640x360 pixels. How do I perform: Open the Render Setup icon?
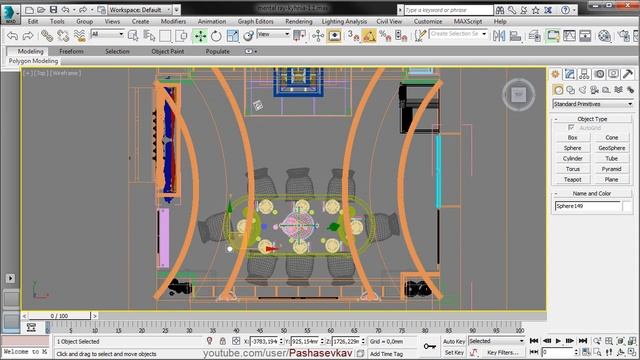click(624, 36)
